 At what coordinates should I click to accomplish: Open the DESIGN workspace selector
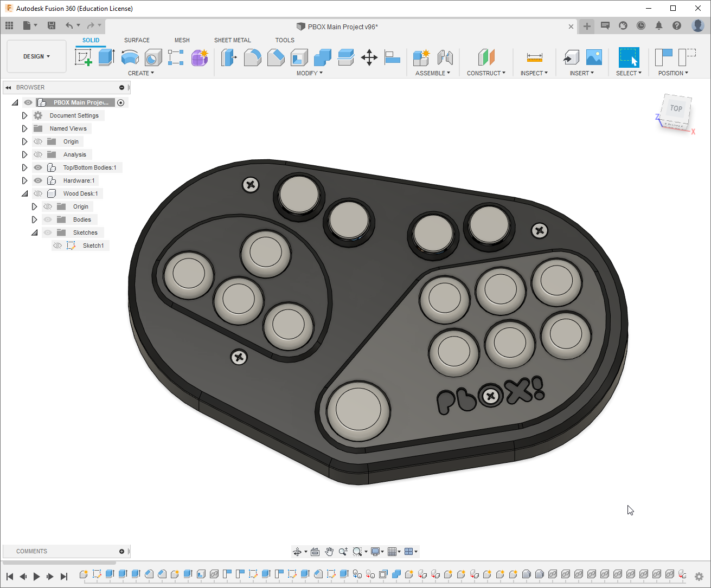[x=36, y=56]
